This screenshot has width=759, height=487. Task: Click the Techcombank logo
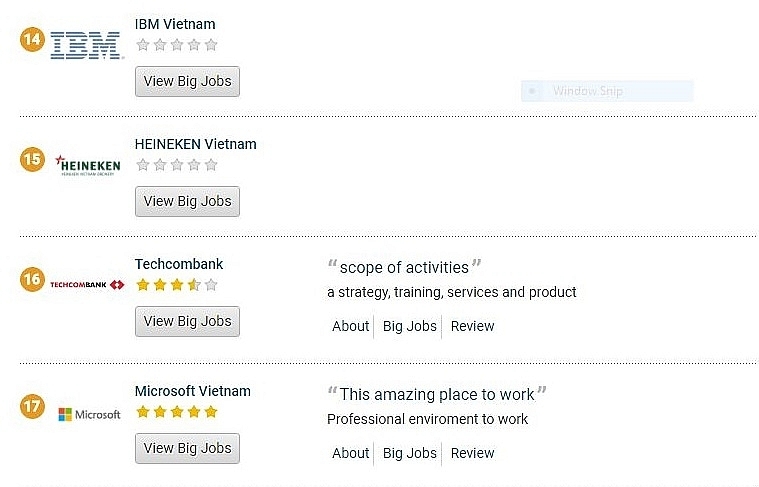(x=87, y=285)
